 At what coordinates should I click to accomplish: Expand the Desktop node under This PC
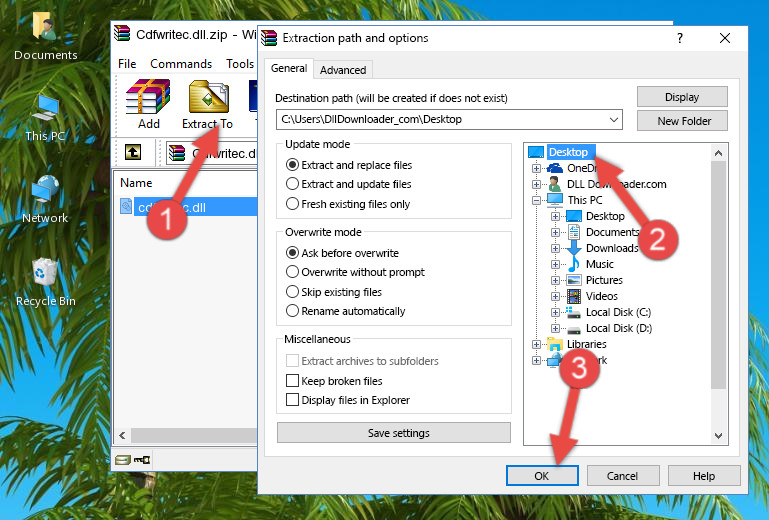(555, 216)
